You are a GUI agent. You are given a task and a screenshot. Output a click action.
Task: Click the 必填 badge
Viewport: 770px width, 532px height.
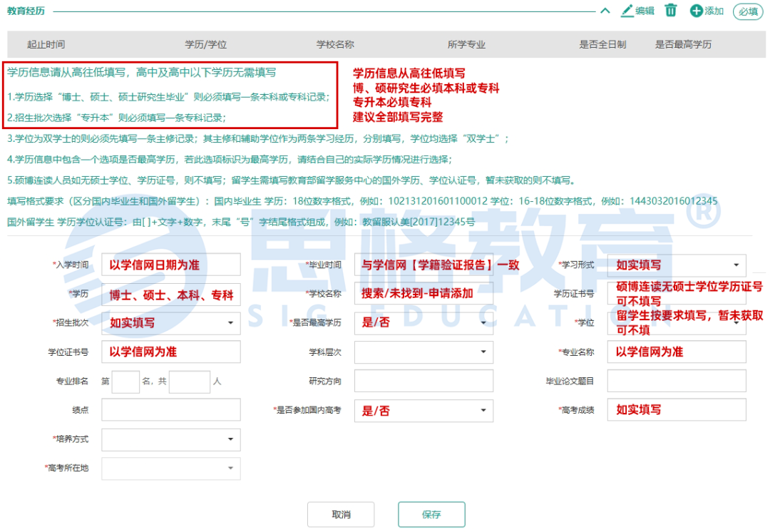(748, 11)
